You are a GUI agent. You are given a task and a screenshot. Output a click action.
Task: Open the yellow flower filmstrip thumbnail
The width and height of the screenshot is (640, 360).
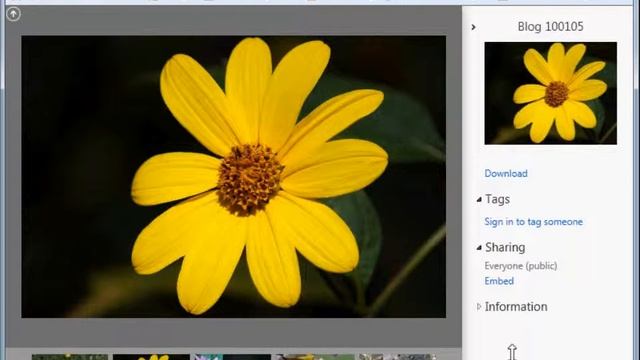tap(151, 357)
